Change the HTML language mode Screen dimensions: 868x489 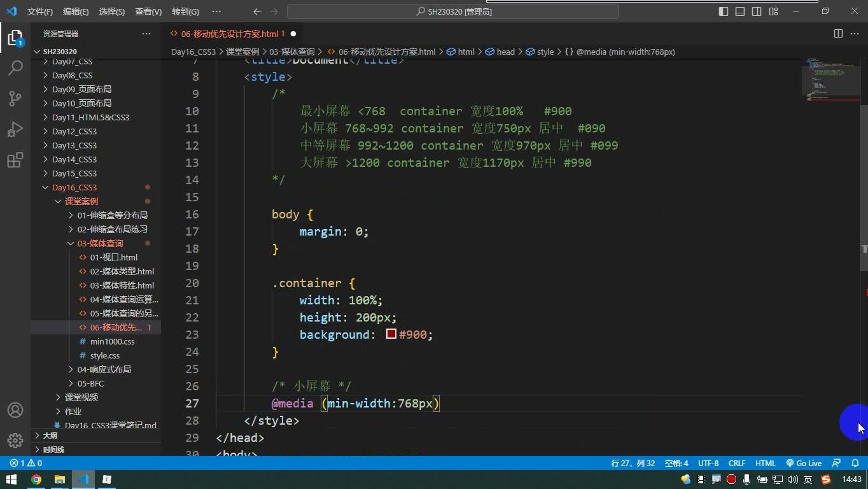(766, 464)
